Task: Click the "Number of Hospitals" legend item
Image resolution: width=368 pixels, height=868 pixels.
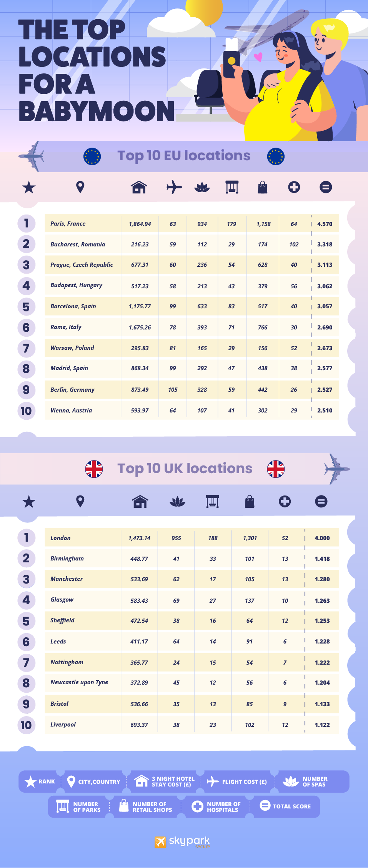Action: coord(223,806)
